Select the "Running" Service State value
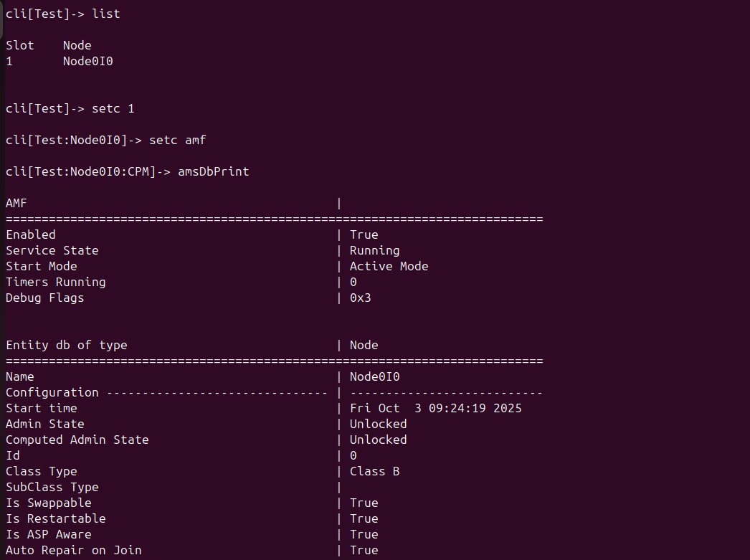 [x=374, y=250]
